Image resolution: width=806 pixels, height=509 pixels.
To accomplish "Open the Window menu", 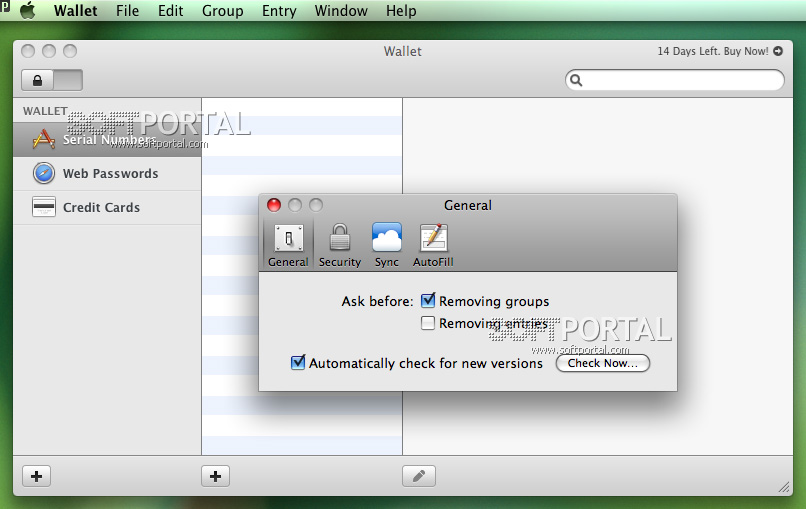I will click(341, 11).
